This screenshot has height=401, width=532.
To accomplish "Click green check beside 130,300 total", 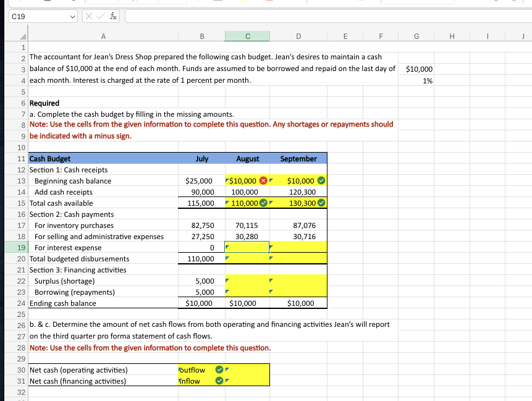I will tap(321, 203).
